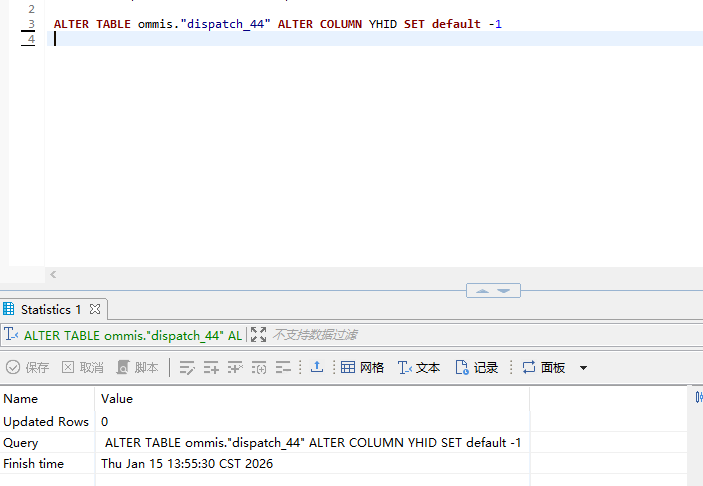Switch to 文本 text view
The height and width of the screenshot is (486, 703).
click(419, 368)
